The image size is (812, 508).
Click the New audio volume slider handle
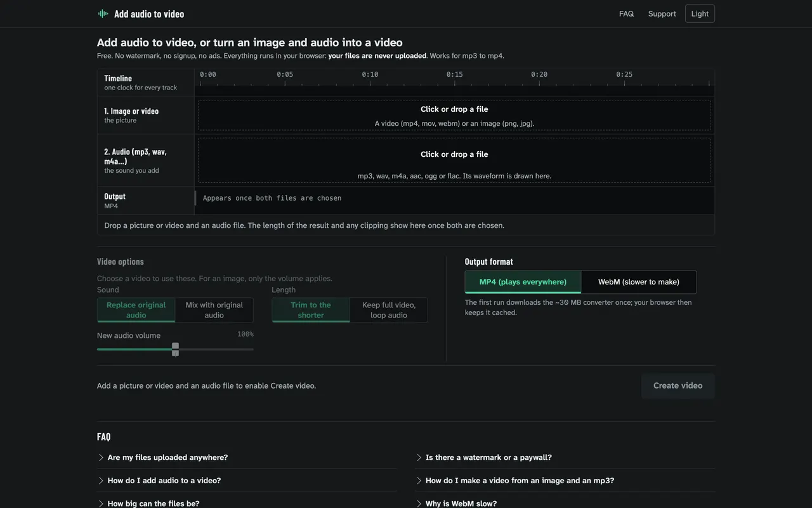point(175,349)
